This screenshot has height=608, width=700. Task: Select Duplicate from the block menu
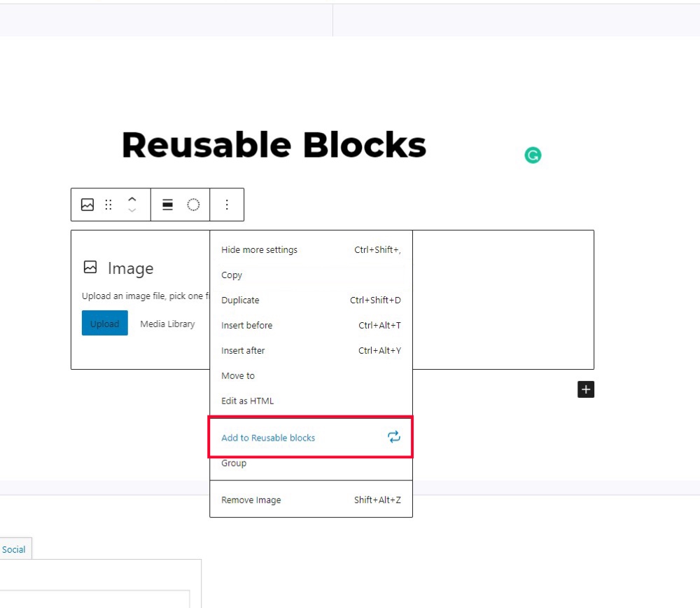point(240,300)
